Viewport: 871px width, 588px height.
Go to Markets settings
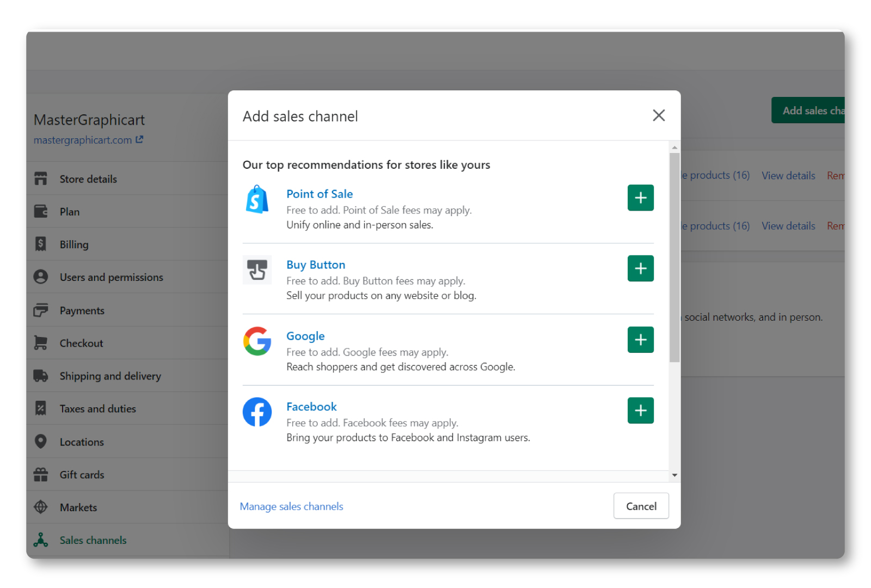127,507
